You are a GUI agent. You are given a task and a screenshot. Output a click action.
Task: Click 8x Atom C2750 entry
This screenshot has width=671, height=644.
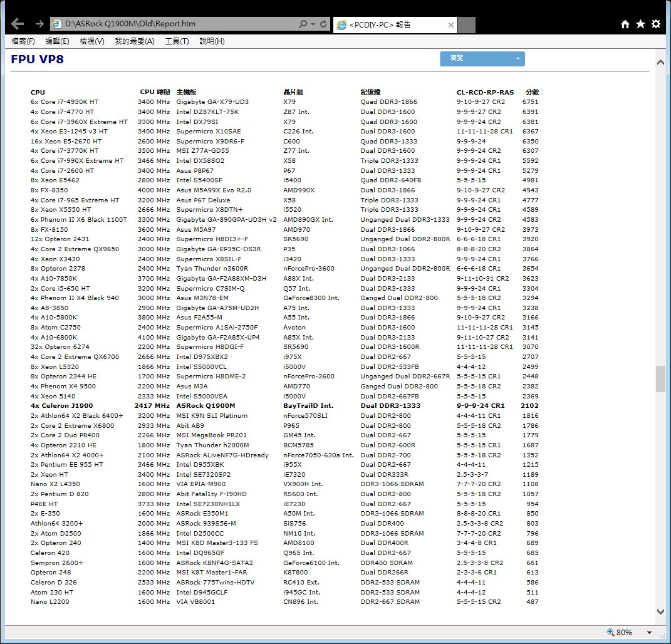56,328
